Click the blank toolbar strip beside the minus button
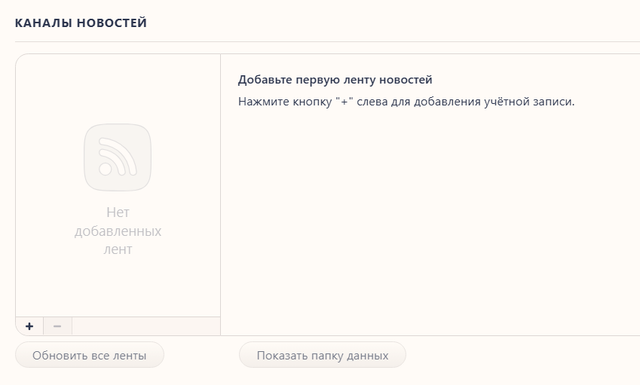 pyautogui.click(x=146, y=326)
